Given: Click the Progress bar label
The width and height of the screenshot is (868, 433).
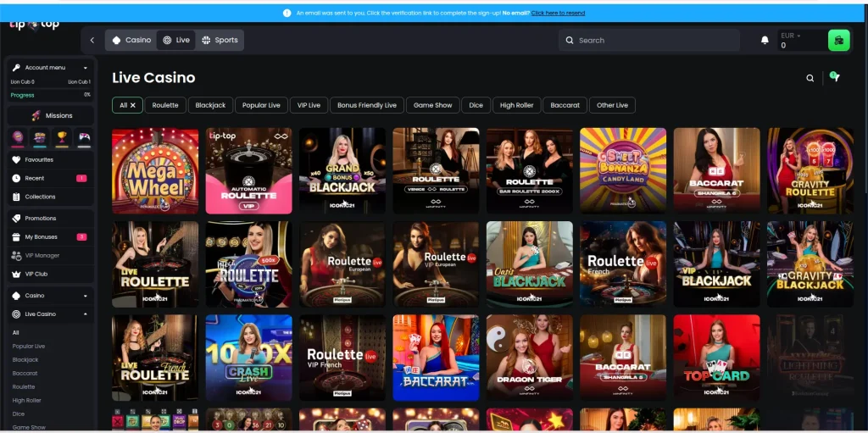Looking at the screenshot, I should coord(22,95).
